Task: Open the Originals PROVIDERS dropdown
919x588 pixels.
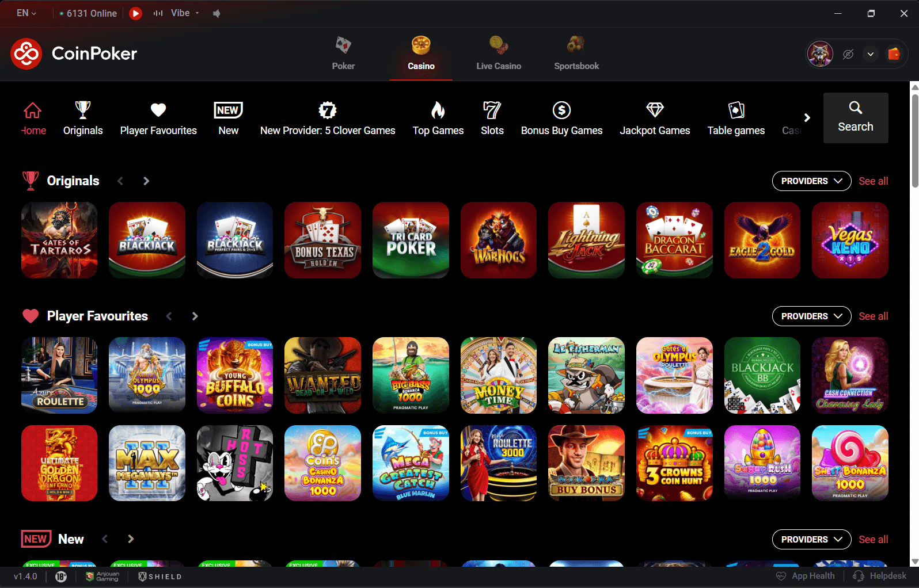Action: (x=811, y=181)
